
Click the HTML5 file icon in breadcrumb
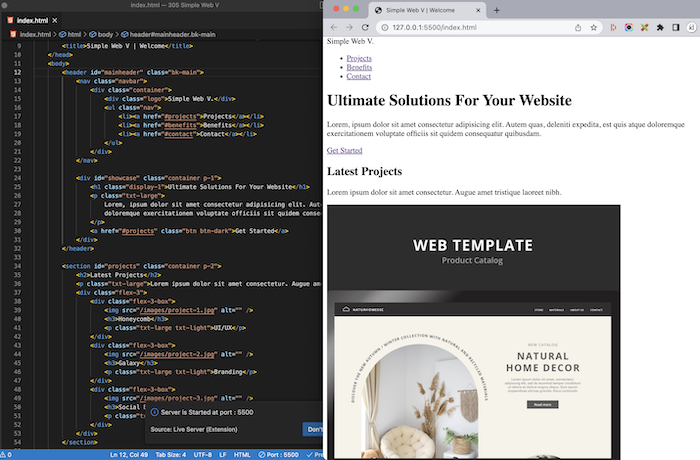(x=13, y=34)
